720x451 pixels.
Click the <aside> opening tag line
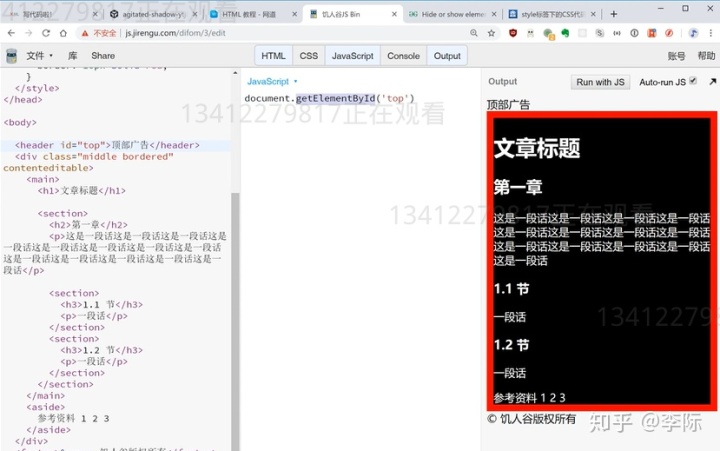pyautogui.click(x=45, y=407)
